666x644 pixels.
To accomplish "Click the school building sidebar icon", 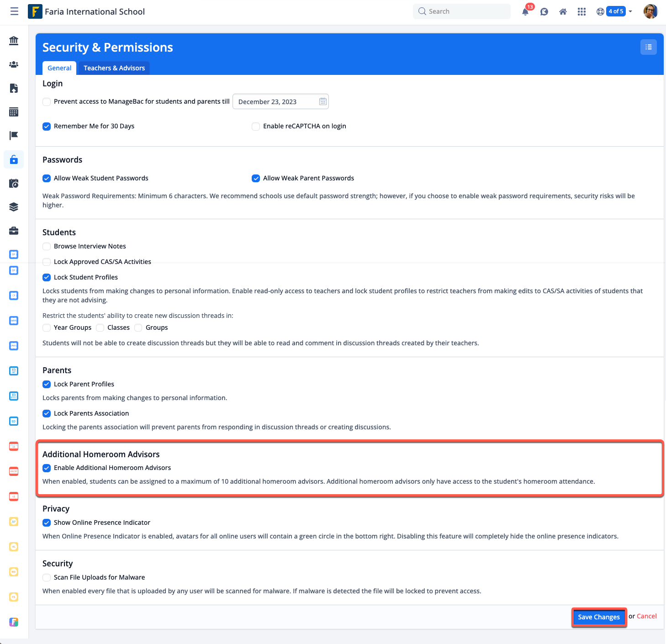I will tap(14, 41).
